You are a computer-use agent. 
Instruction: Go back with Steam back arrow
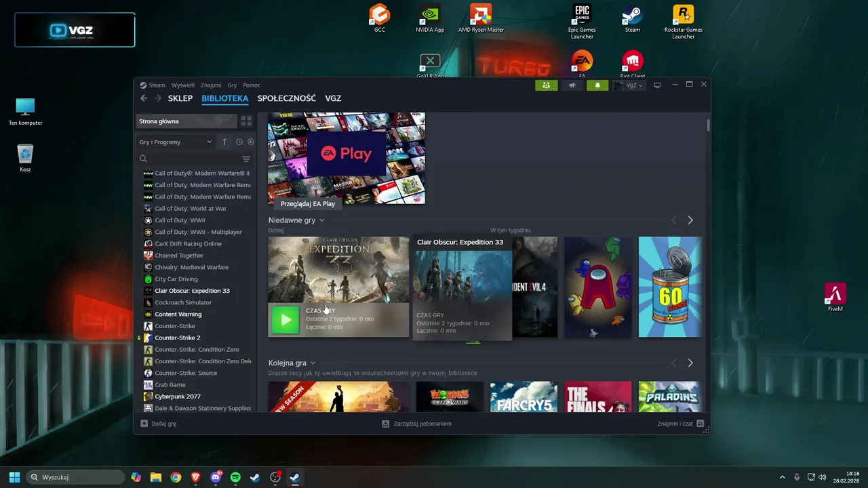point(144,98)
